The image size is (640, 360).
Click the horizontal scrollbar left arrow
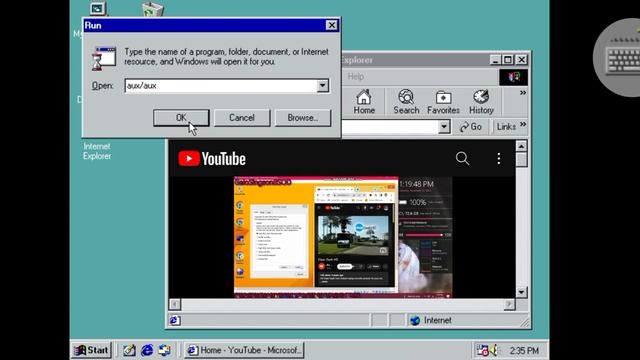point(175,304)
